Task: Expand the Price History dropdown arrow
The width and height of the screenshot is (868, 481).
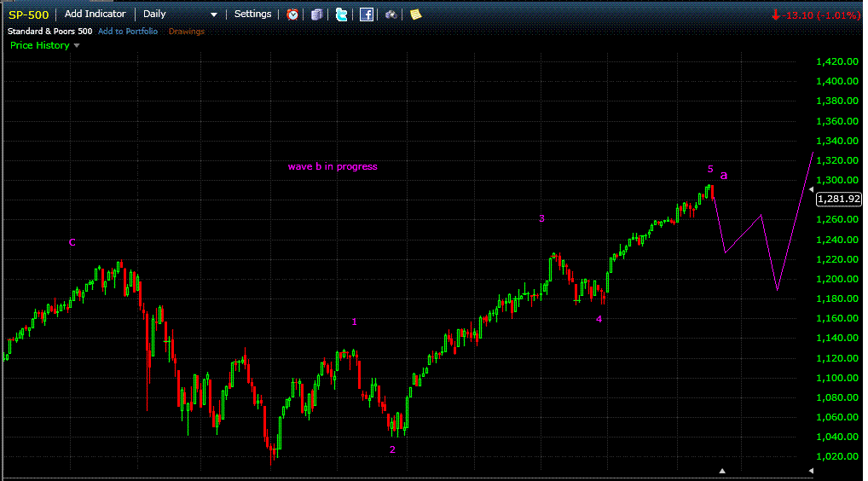Action: [77, 45]
